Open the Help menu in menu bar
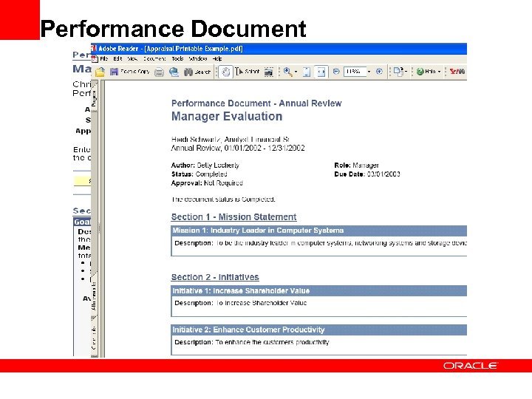Image resolution: width=532 pixels, height=399 pixels. click(217, 58)
